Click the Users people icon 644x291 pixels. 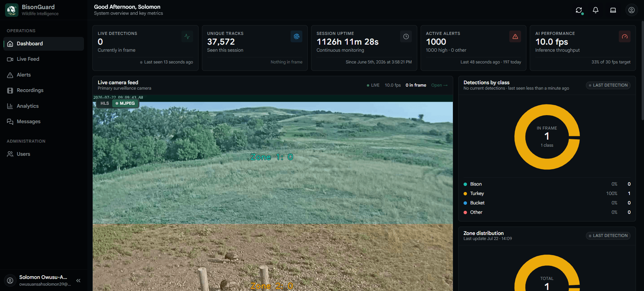(x=10, y=154)
